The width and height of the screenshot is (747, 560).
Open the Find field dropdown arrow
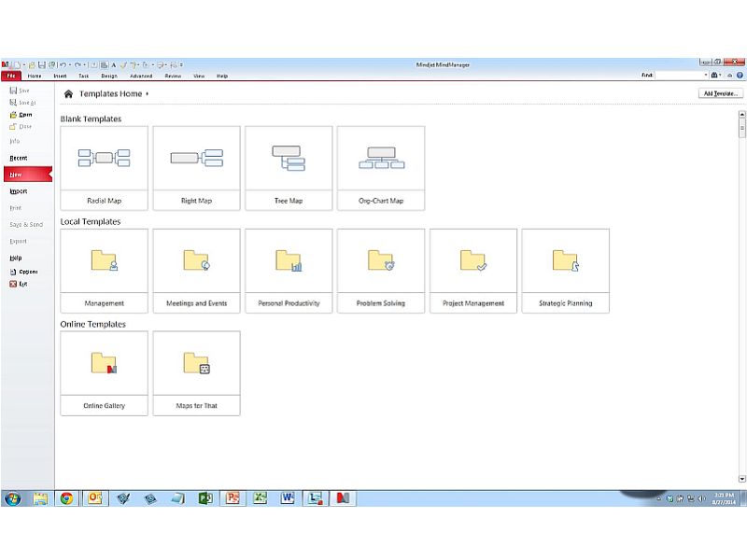tap(706, 76)
